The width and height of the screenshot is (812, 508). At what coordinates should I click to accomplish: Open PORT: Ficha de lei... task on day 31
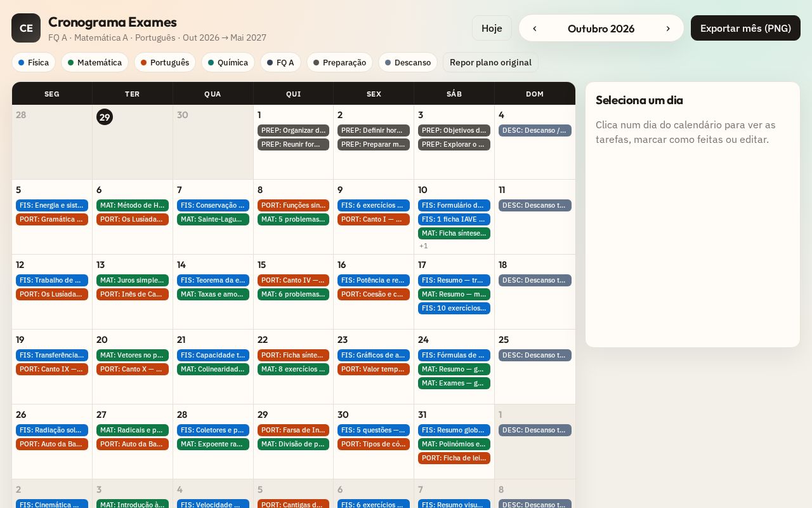tap(454, 458)
